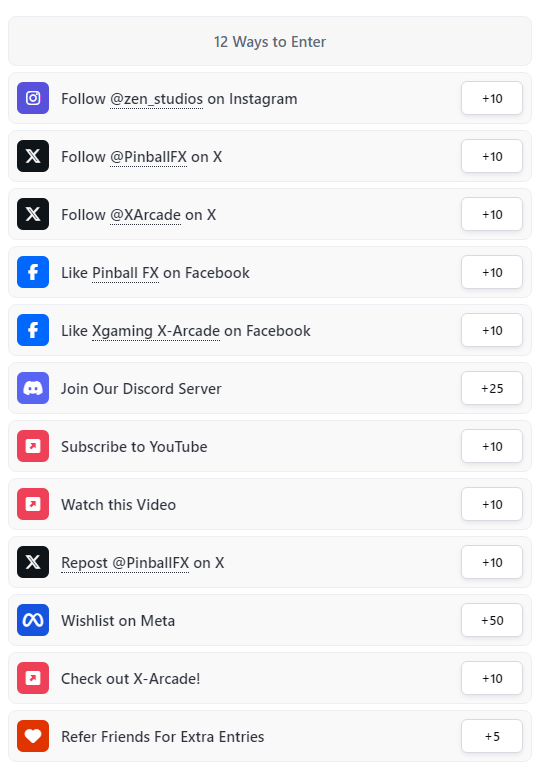Click the heart icon for Refer Friends
The image size is (540, 768).
(33, 736)
